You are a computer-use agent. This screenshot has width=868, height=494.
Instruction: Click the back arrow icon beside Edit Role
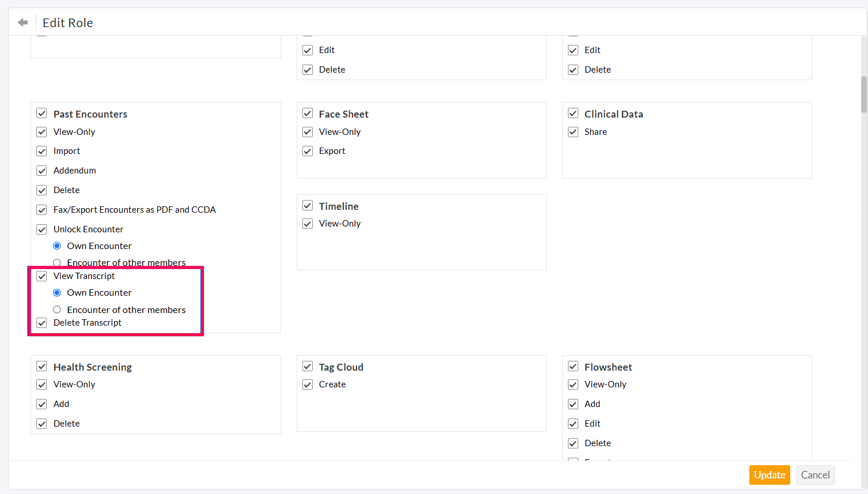pos(22,22)
